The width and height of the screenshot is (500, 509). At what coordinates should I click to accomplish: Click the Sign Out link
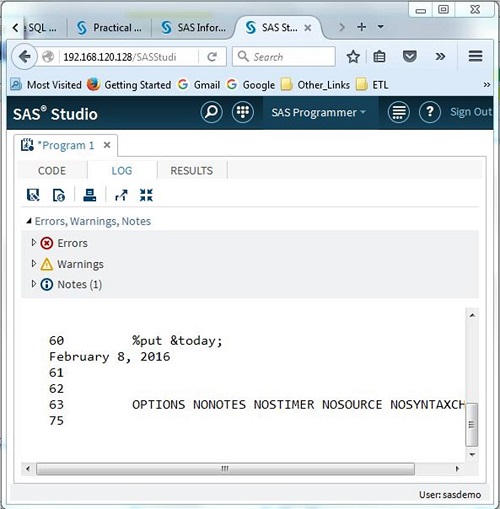pos(471,112)
